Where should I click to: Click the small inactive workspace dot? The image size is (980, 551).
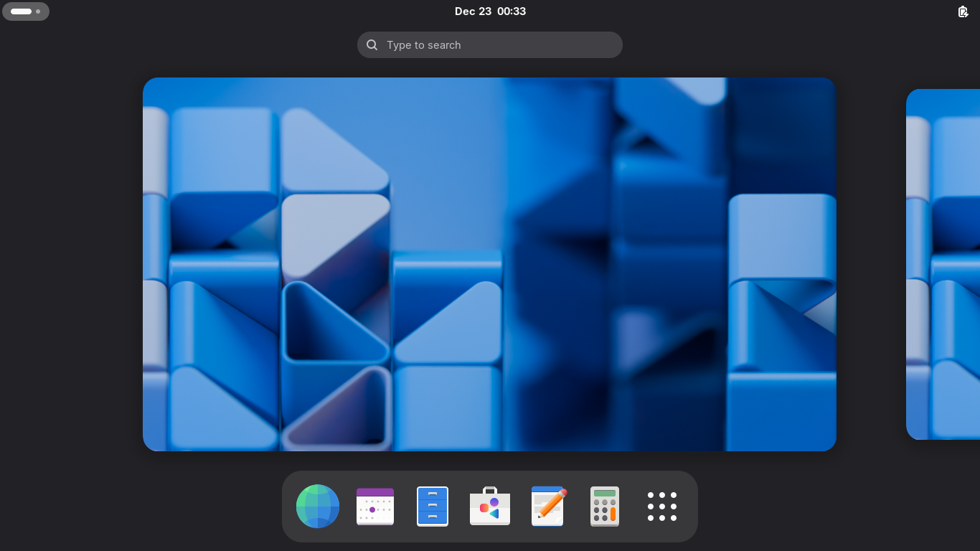pos(38,11)
